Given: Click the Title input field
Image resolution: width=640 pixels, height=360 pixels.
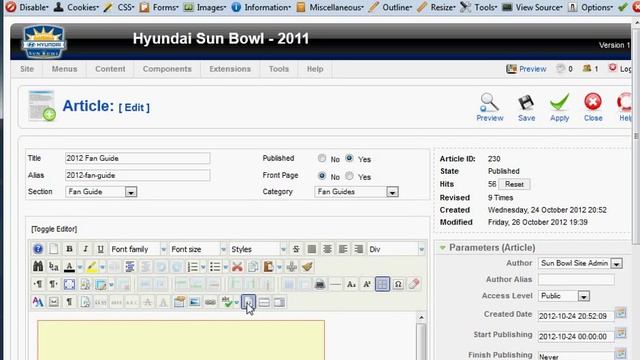Looking at the screenshot, I should coord(138,158).
